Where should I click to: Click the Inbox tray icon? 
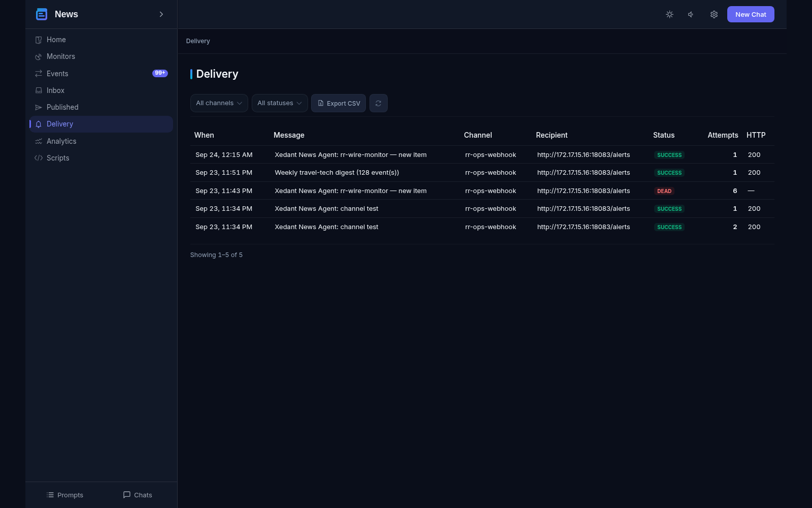coord(39,90)
